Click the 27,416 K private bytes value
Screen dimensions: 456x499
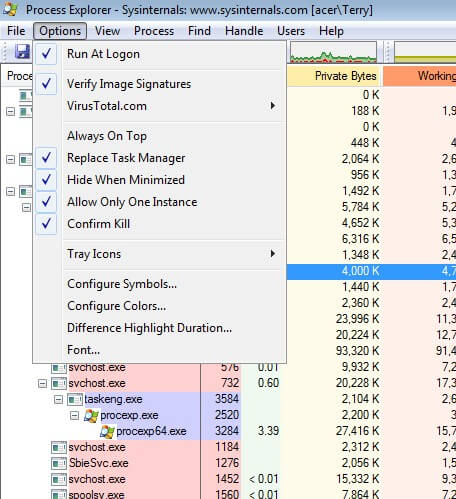[357, 431]
